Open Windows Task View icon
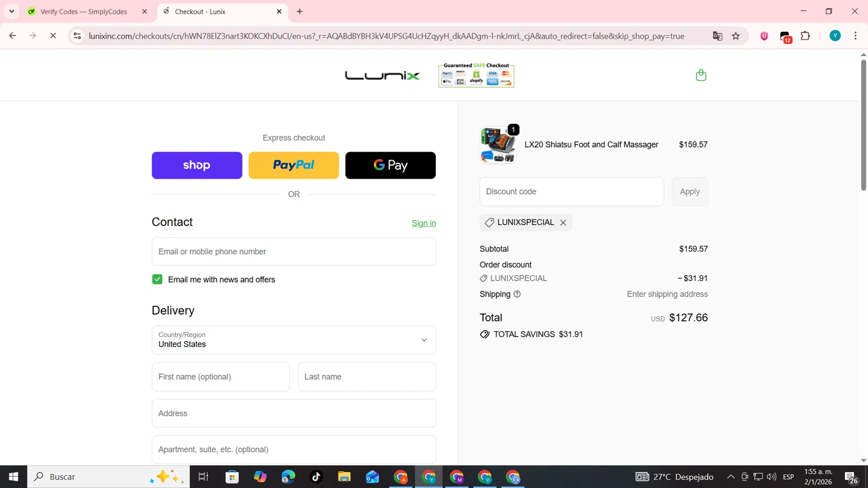The image size is (868, 488). point(203,477)
